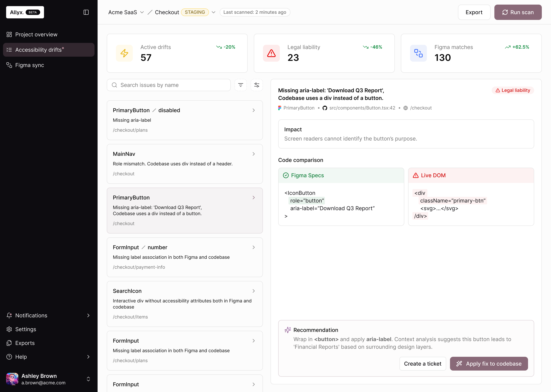Click the GitHub icon
551x392 pixels.
pos(325,108)
